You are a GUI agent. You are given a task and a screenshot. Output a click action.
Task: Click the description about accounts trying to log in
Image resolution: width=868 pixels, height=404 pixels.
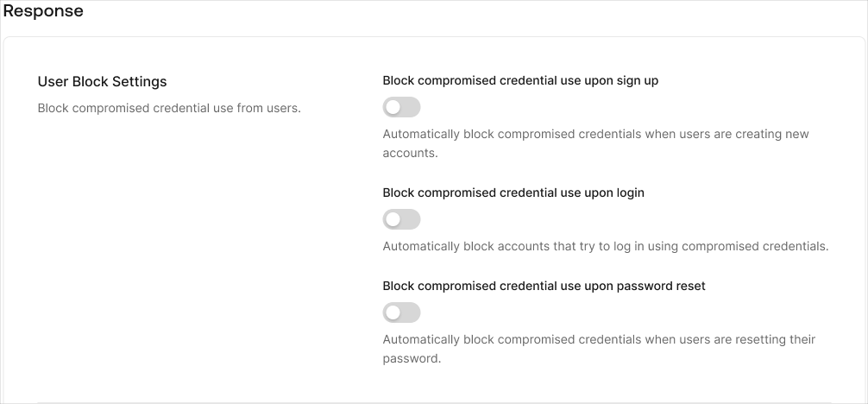pyautogui.click(x=605, y=246)
